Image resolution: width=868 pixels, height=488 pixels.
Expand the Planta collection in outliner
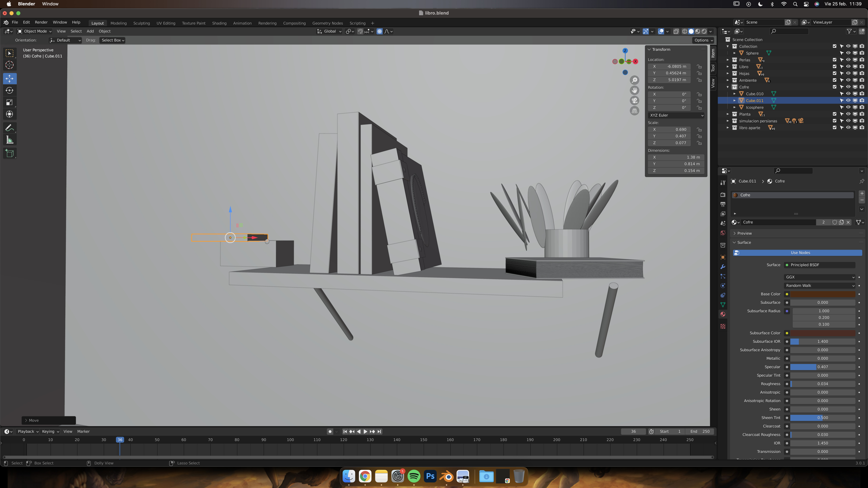[728, 114]
